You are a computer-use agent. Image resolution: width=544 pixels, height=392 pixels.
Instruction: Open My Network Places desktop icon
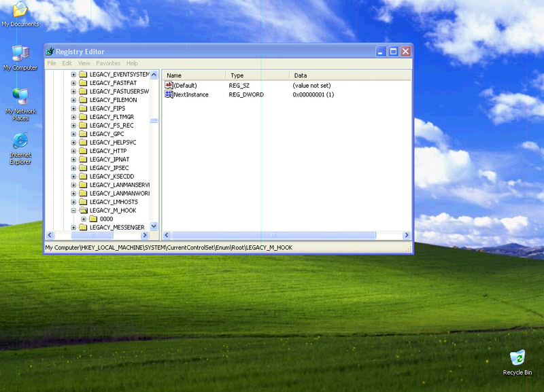click(20, 96)
